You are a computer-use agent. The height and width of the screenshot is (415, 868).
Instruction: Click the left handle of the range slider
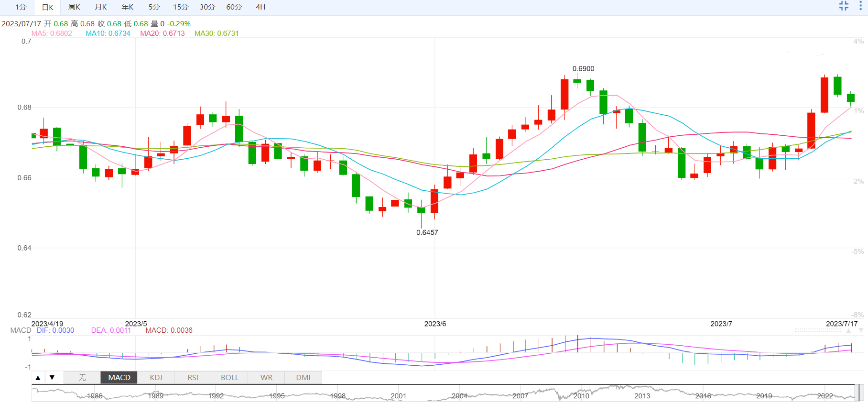click(x=856, y=393)
